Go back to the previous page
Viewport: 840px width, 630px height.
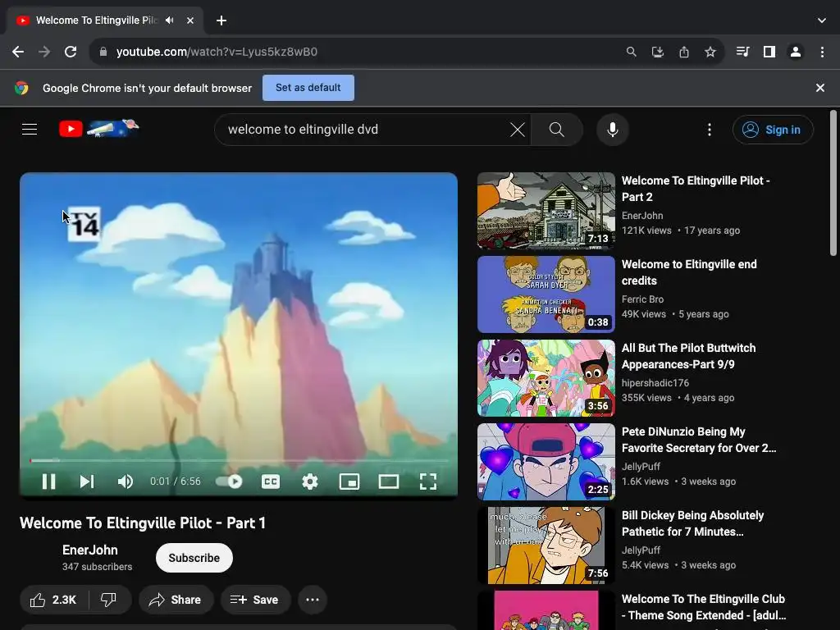[18, 52]
